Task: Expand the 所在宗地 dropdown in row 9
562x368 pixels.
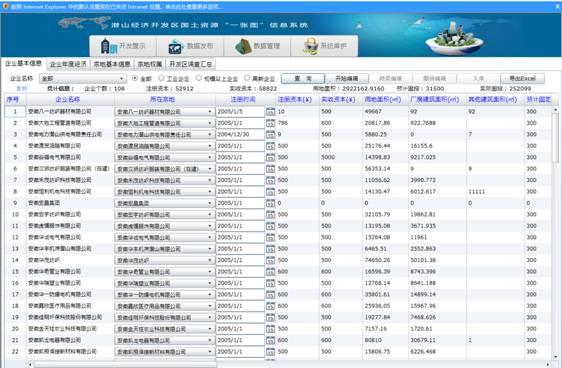Action: click(210, 203)
